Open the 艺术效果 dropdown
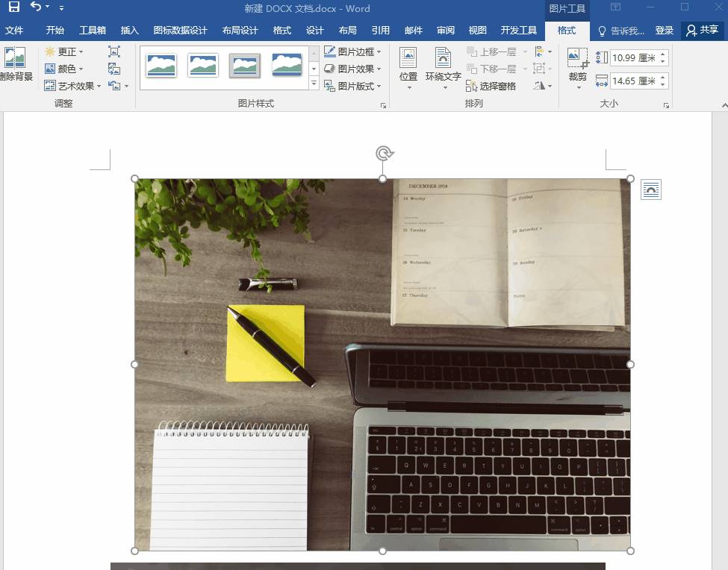Viewport: 728px width, 570px height. [73, 86]
